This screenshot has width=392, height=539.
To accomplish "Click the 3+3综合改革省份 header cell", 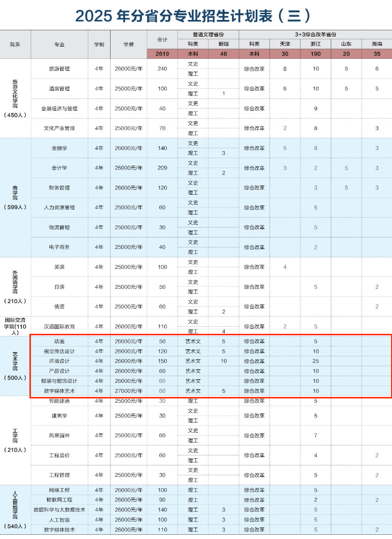I will click(x=315, y=35).
